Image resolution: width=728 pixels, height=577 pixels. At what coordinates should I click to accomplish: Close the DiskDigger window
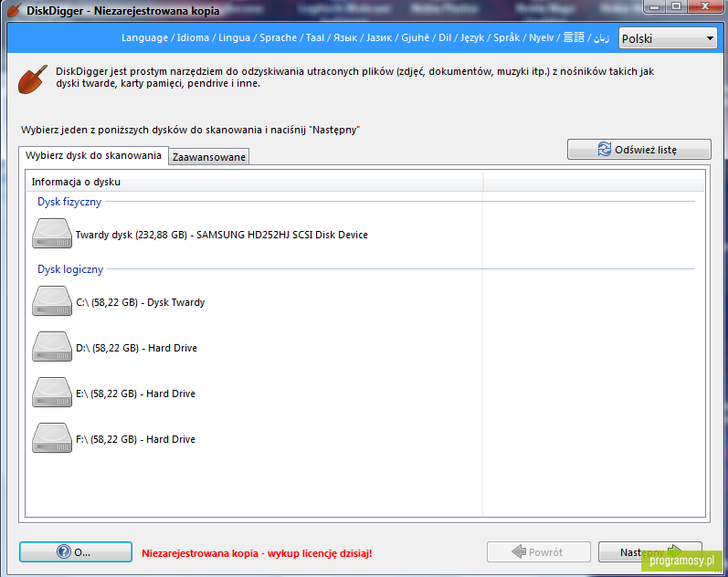click(x=706, y=6)
